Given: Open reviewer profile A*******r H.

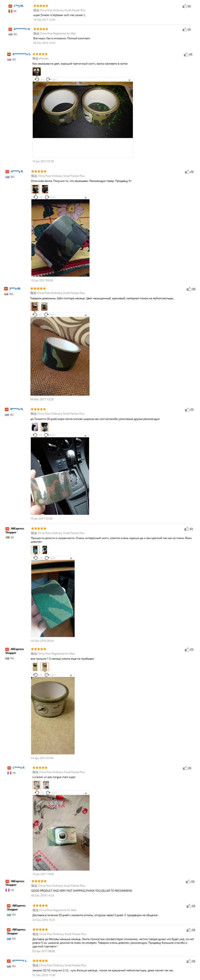Looking at the screenshot, I should coord(22,29).
